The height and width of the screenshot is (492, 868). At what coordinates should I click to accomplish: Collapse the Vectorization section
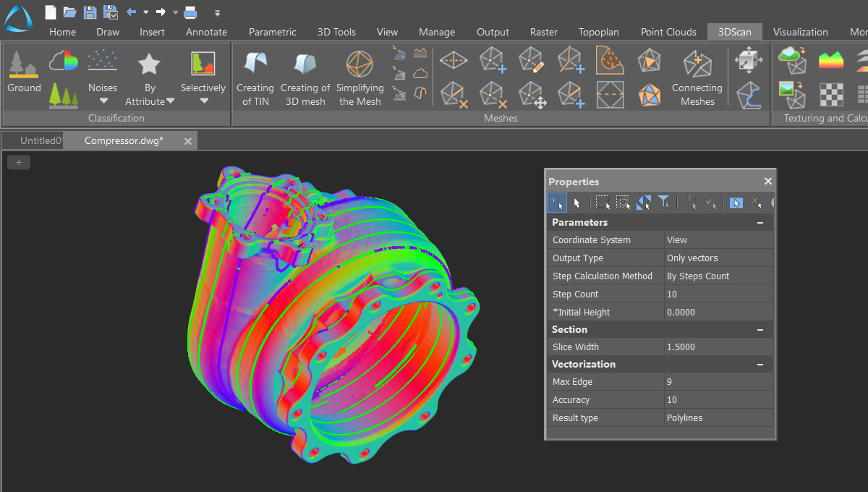point(759,364)
